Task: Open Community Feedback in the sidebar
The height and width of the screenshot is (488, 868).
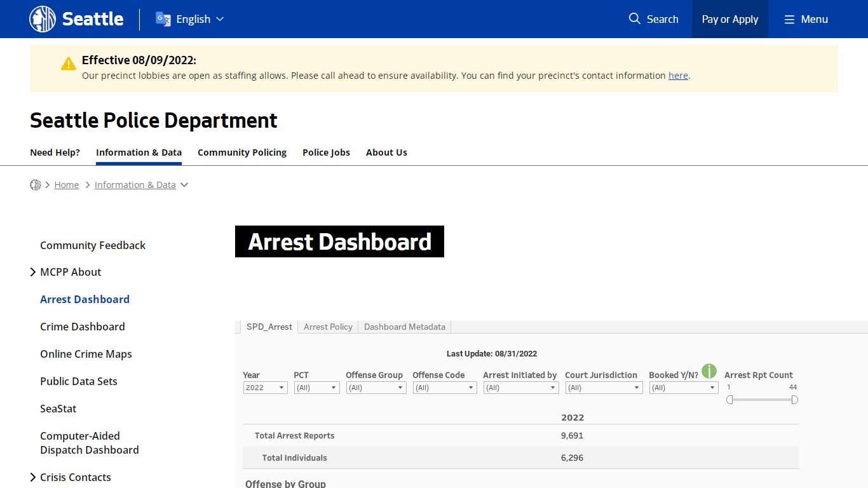Action: (93, 245)
